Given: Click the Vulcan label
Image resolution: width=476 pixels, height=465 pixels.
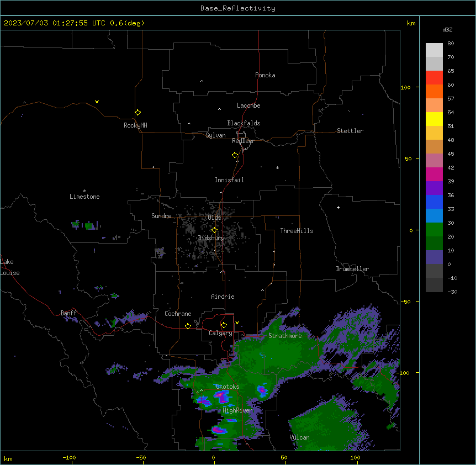Looking at the screenshot, I should click(x=299, y=437).
